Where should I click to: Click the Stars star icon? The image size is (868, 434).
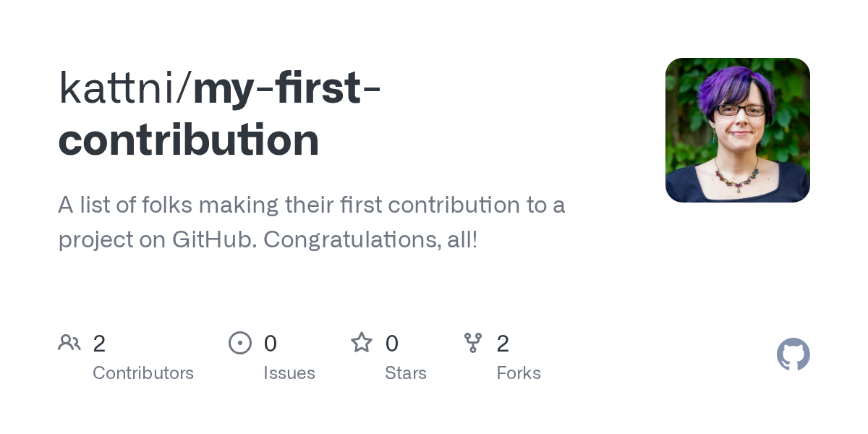(x=362, y=342)
